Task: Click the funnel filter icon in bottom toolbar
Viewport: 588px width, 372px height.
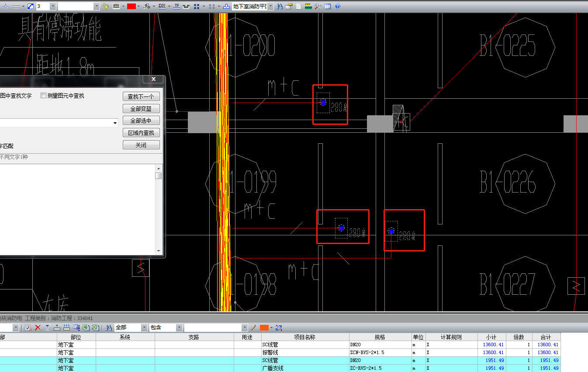Action: 47,327
